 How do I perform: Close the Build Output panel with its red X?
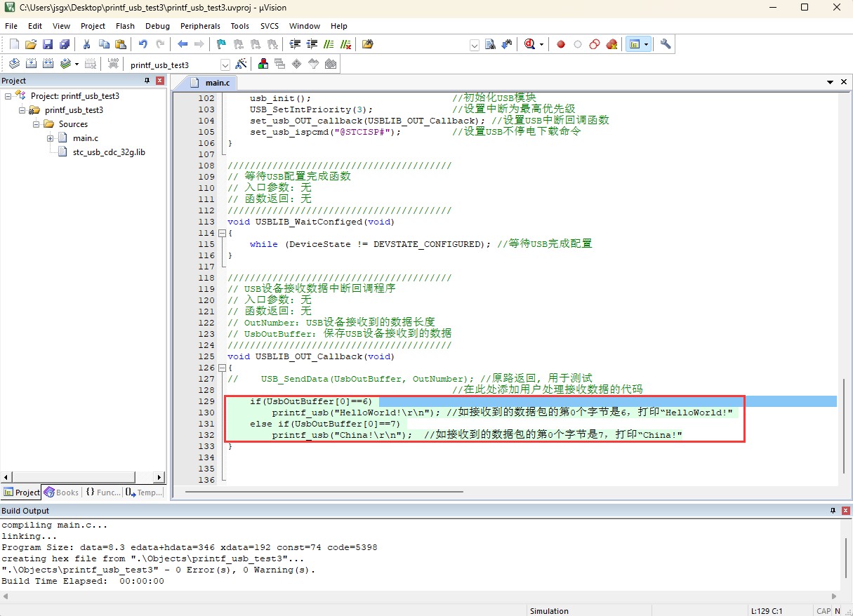click(846, 510)
